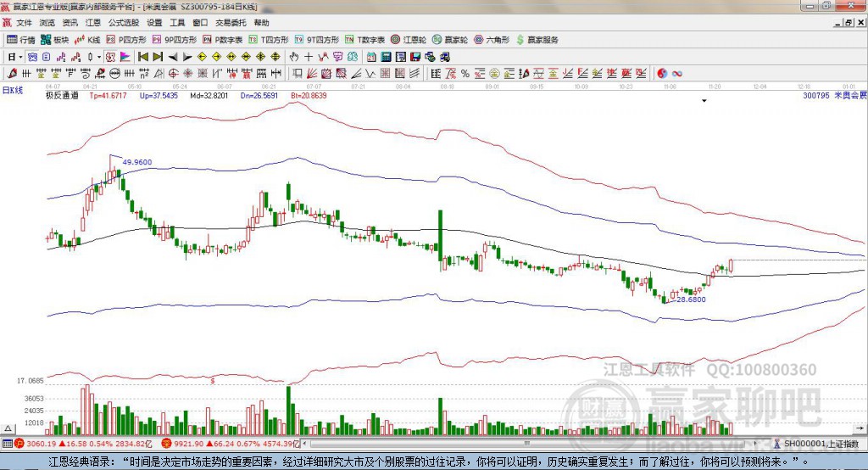The width and height of the screenshot is (868, 470).
Task: Open the 窗口 menu
Action: 200,23
